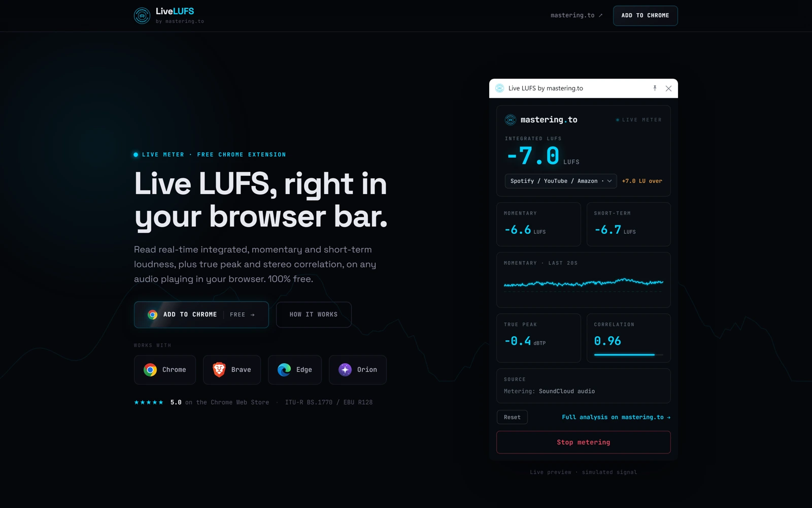This screenshot has width=812, height=508.
Task: Select the Orion browser icon badge
Action: point(358,370)
